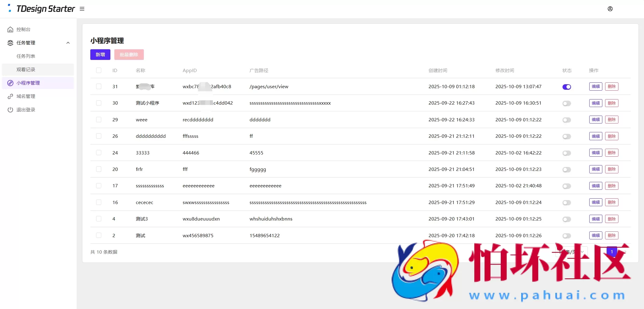Click the 退出登录 power icon
The image size is (644, 309).
coord(10,110)
